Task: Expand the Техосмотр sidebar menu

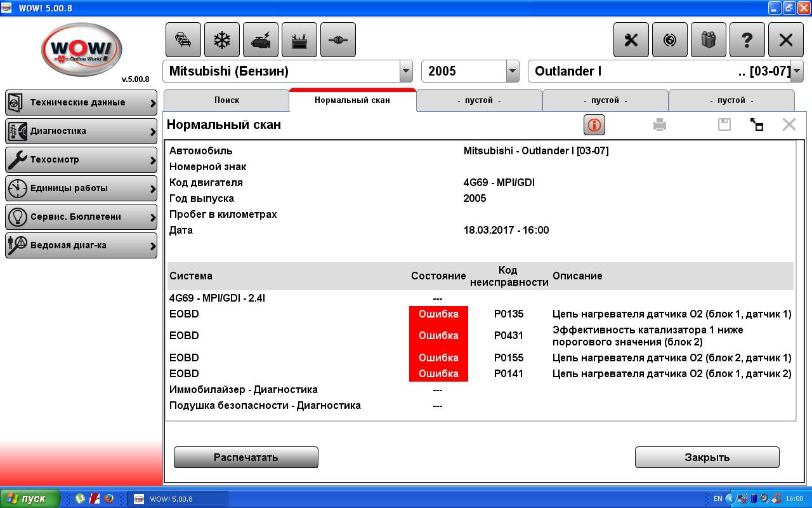Action: click(x=81, y=159)
